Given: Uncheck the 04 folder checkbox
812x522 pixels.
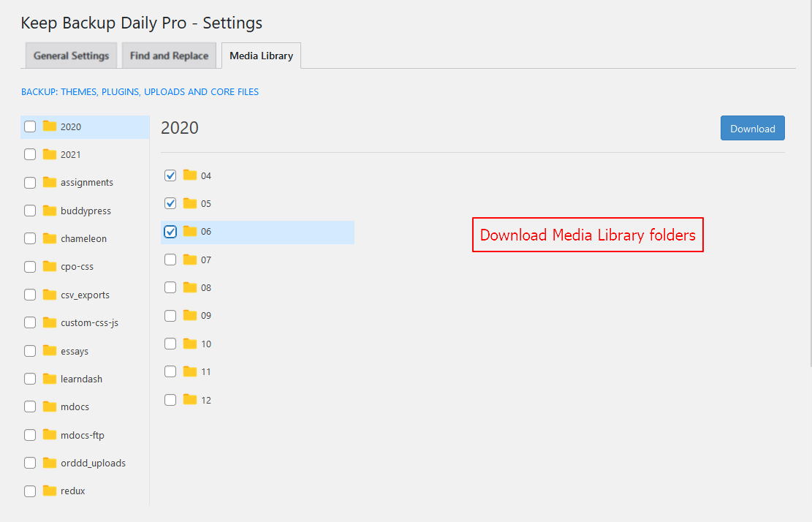Looking at the screenshot, I should click(170, 175).
